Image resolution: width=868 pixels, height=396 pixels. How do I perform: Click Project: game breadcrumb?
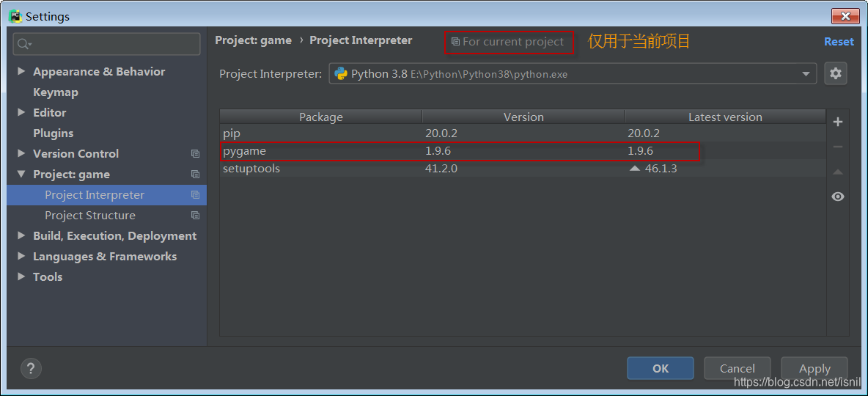click(253, 40)
